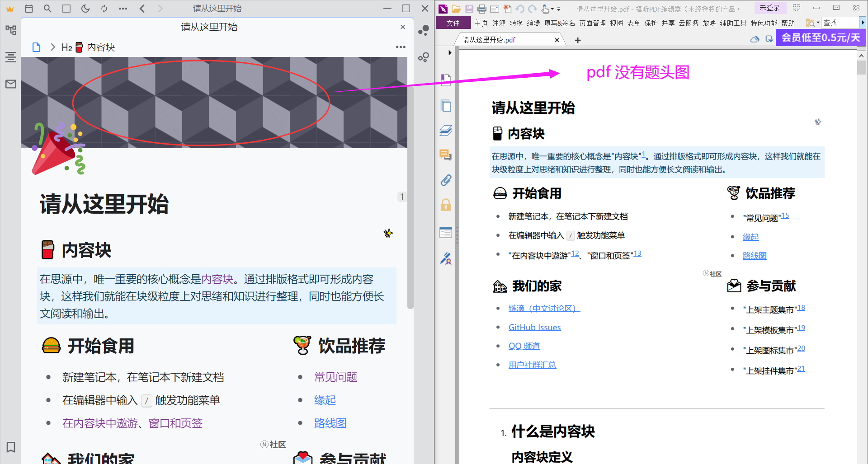Screen dimensions: 868x464
Task: Click the 查找 search input field
Action: [840, 23]
